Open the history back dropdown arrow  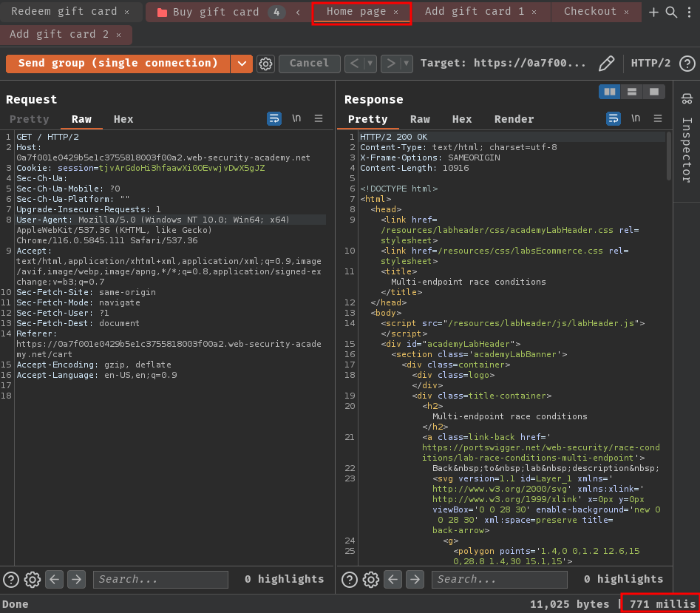(x=370, y=64)
